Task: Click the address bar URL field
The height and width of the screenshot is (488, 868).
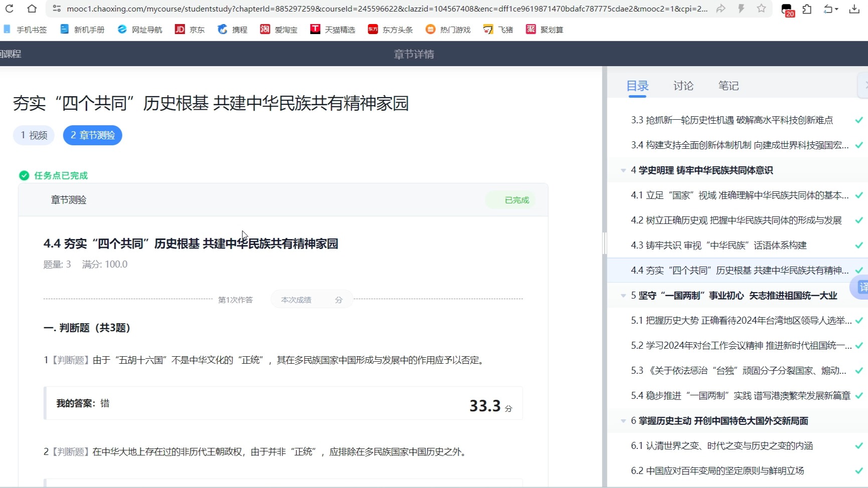Action: tap(386, 9)
